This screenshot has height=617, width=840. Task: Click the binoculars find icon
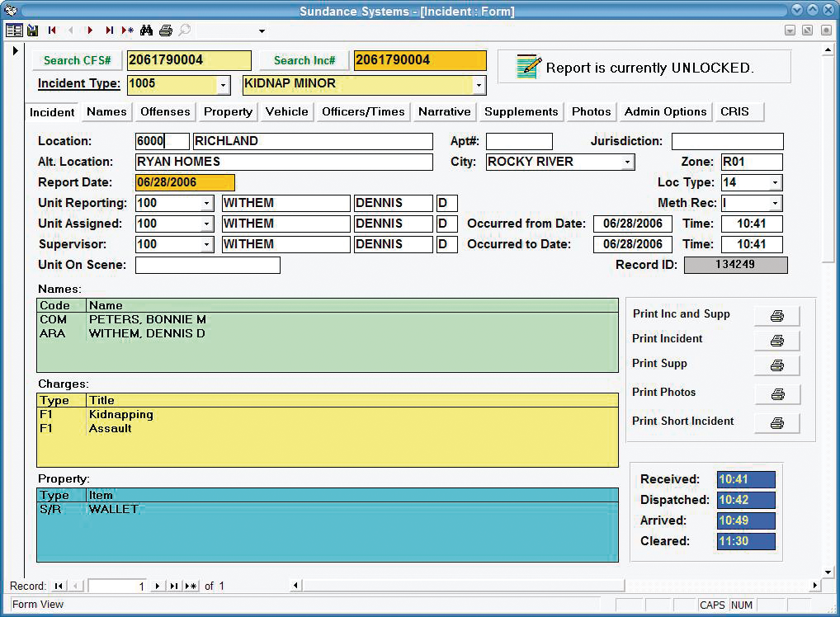click(x=146, y=31)
